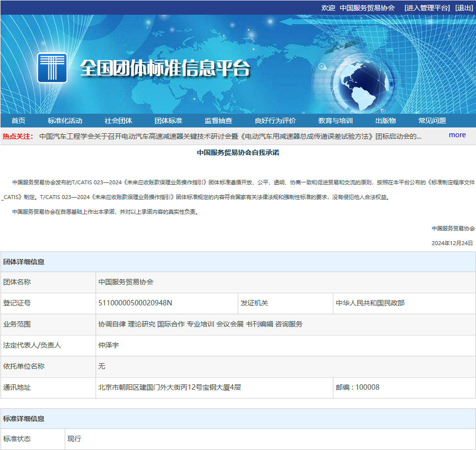Open 常见问题 in navigation bar
The image size is (476, 450).
click(x=432, y=121)
